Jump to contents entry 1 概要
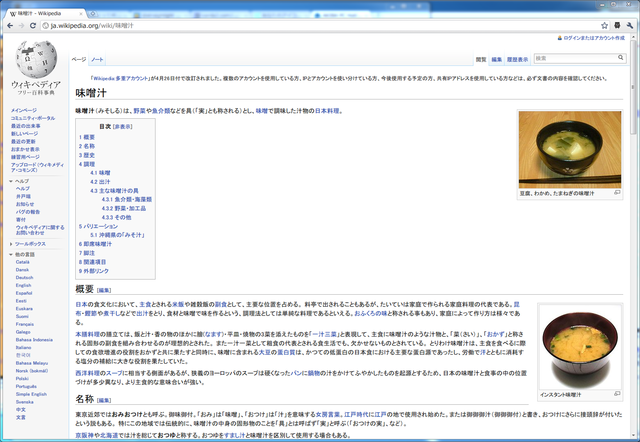 (x=87, y=137)
